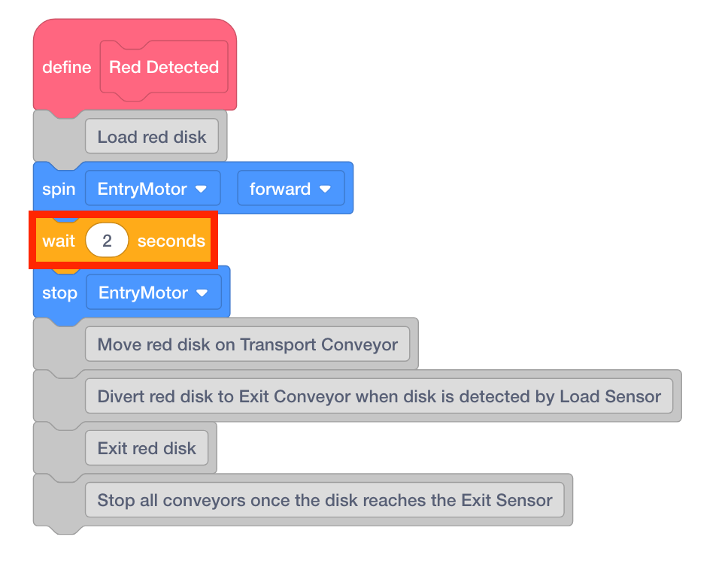728x564 pixels.
Task: Edit the Divert red disk to Exit Conveyor comment
Action: point(379,396)
